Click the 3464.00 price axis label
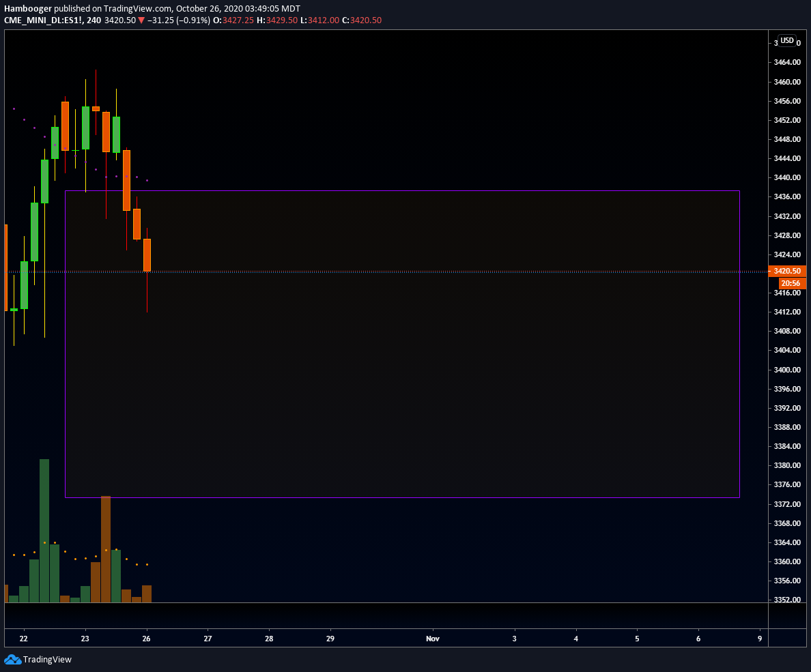The width and height of the screenshot is (811, 672). [x=786, y=62]
